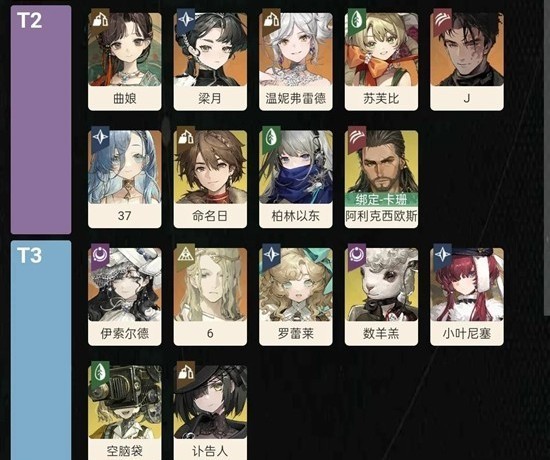Open 小叶尼塞 character portrait
The image size is (550, 460).
[467, 285]
